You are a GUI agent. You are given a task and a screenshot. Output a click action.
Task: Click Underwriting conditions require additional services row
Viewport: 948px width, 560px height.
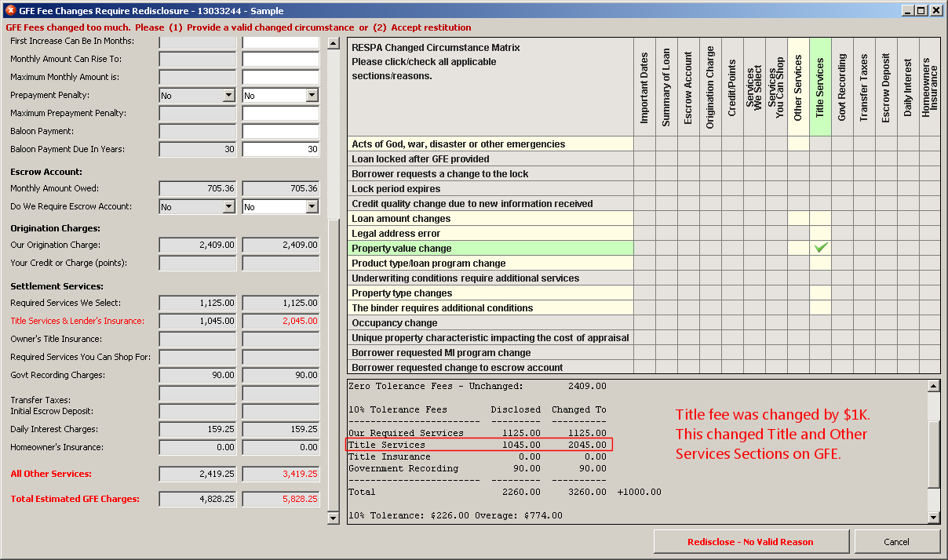[x=490, y=278]
